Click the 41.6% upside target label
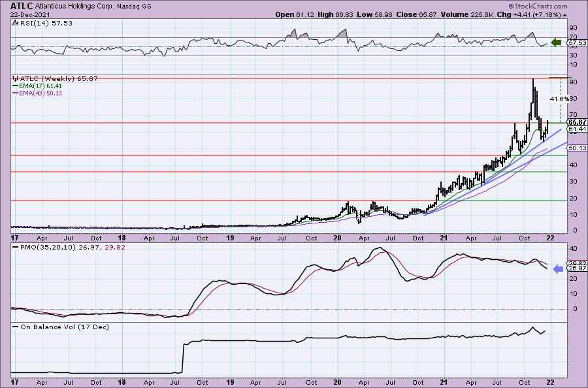 click(x=559, y=99)
